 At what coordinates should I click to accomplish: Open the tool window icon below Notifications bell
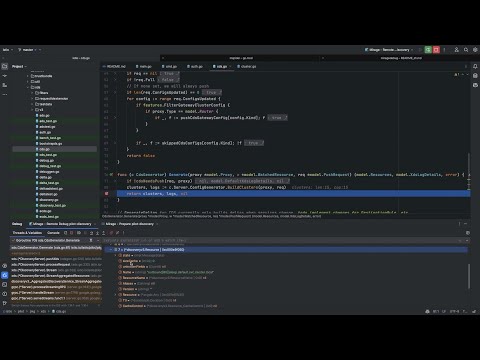[x=475, y=76]
